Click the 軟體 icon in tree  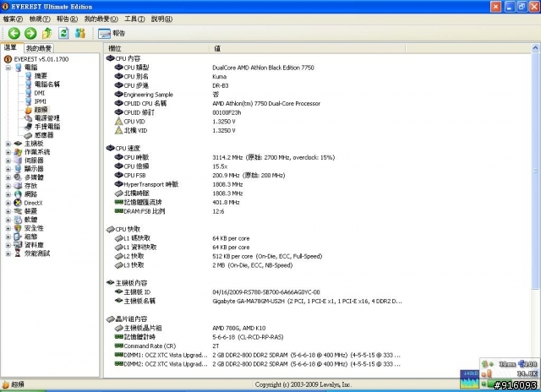pyautogui.click(x=18, y=220)
